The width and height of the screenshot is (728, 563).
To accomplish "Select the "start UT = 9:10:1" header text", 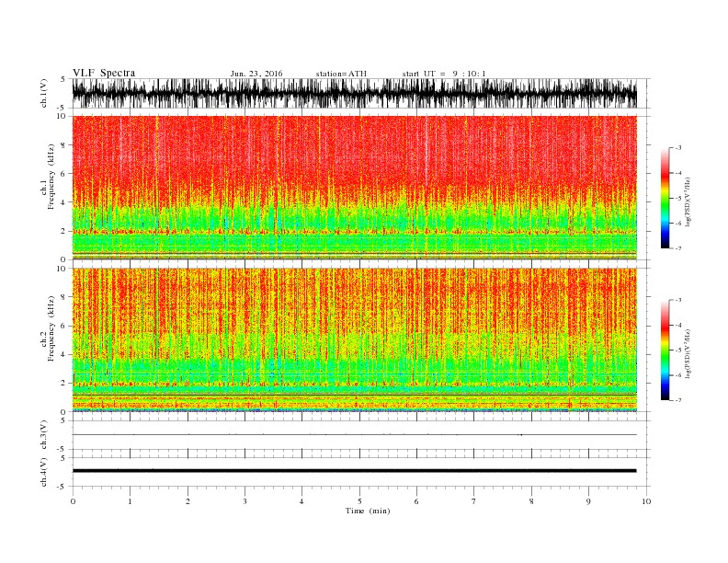I will [x=444, y=74].
